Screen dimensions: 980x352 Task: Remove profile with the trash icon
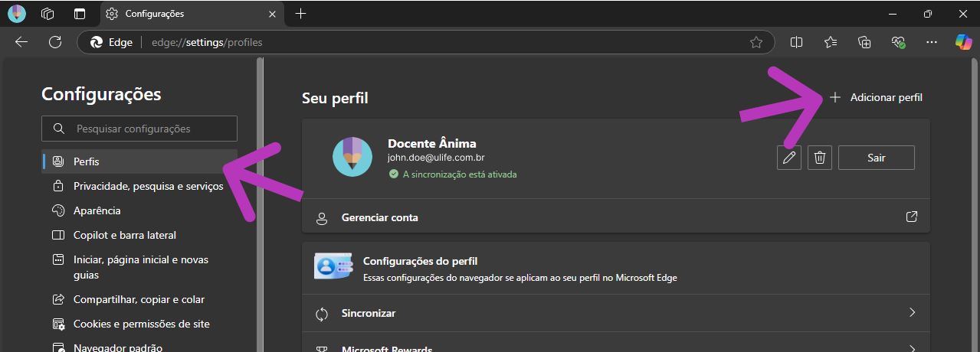pyautogui.click(x=820, y=158)
